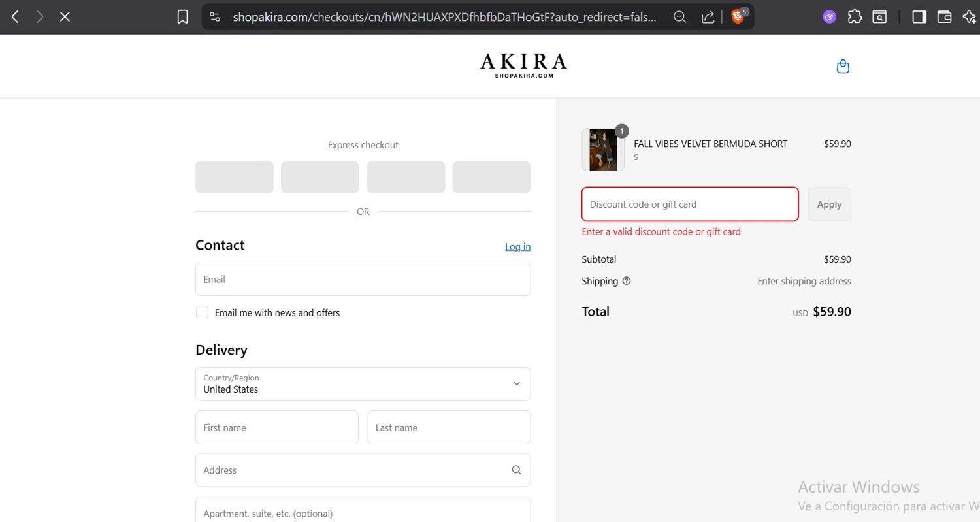Open Leo AI sparkle icon
The width and height of the screenshot is (980, 522).
[x=970, y=17]
